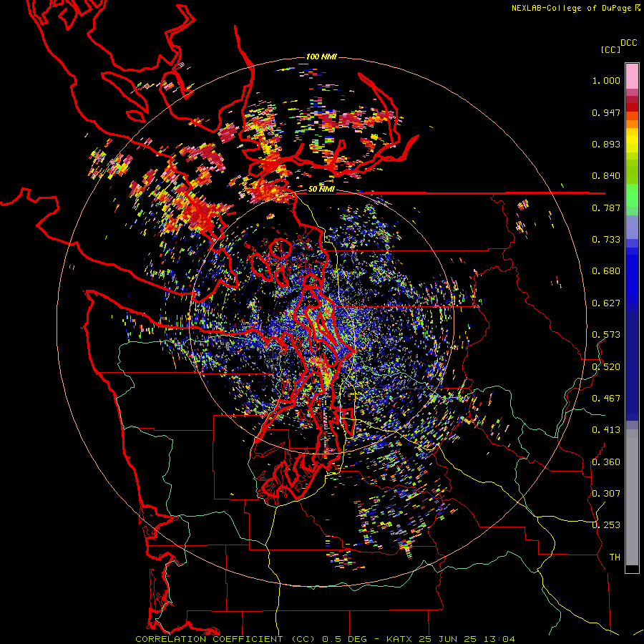Click the 0.680 legend value
Viewport: 644px width, 644px height.
point(606,271)
